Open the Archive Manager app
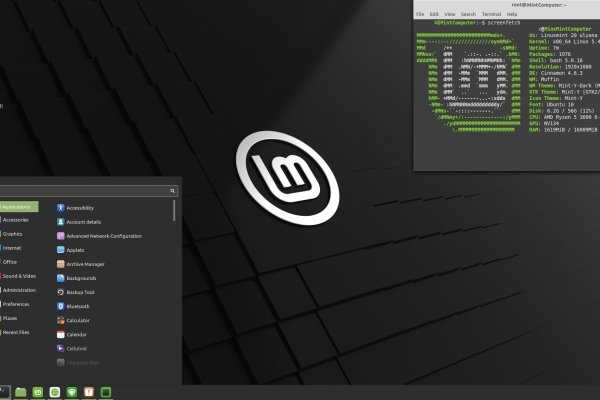Viewport: 600px width, 400px height. [85, 264]
